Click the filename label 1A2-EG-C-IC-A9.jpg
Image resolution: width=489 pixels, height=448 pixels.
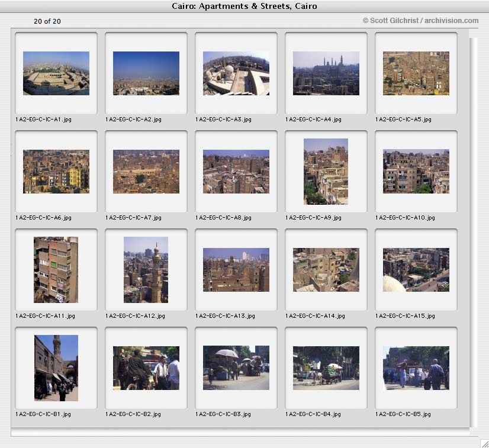point(313,218)
